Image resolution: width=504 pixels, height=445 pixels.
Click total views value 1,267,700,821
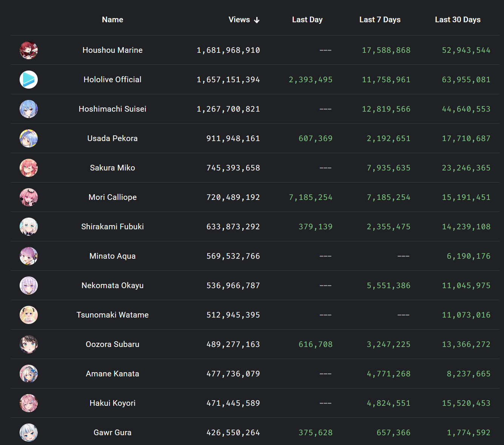228,109
